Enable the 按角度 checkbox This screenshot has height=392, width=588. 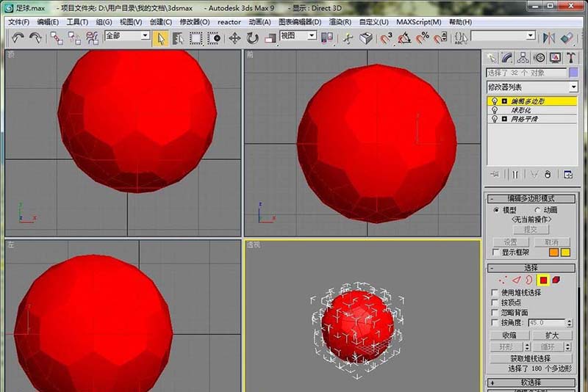pos(495,323)
